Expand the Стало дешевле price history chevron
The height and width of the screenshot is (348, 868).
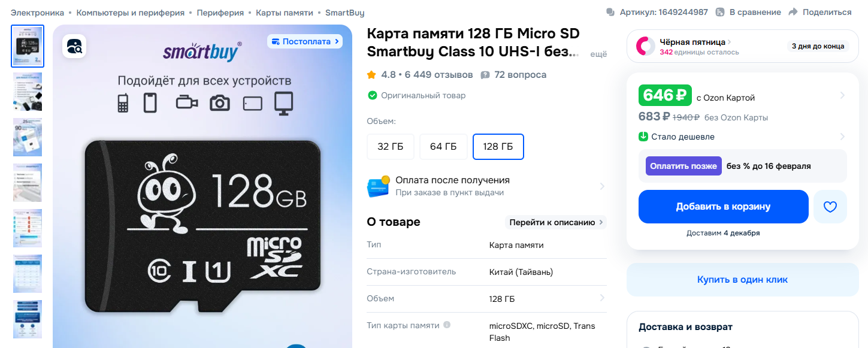(x=842, y=137)
